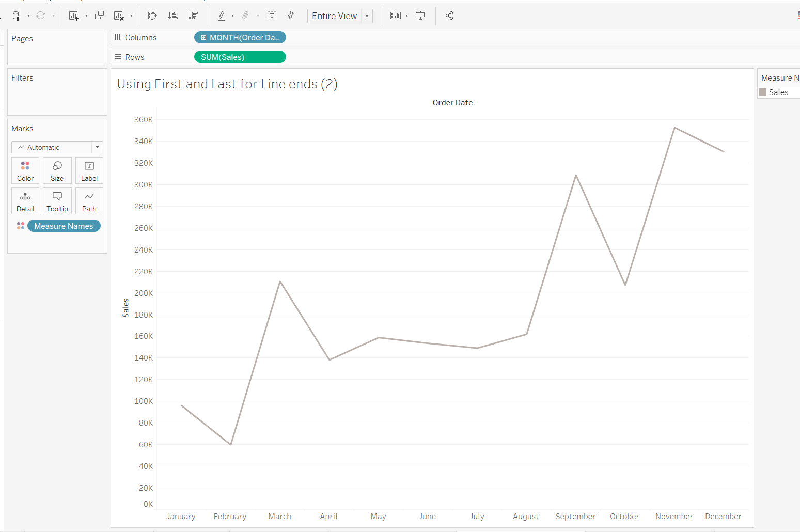This screenshot has width=800, height=532.
Task: Open the highlight pen tool
Action: point(222,16)
